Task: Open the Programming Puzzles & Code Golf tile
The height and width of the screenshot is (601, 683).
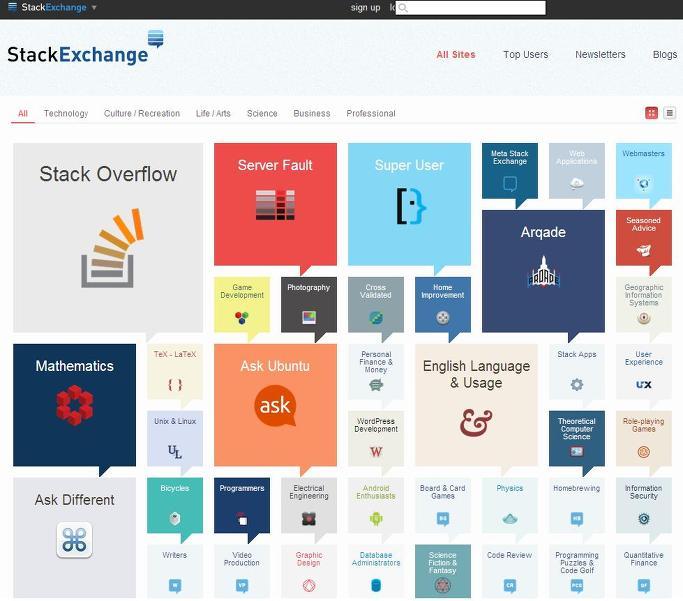Action: 577,571
